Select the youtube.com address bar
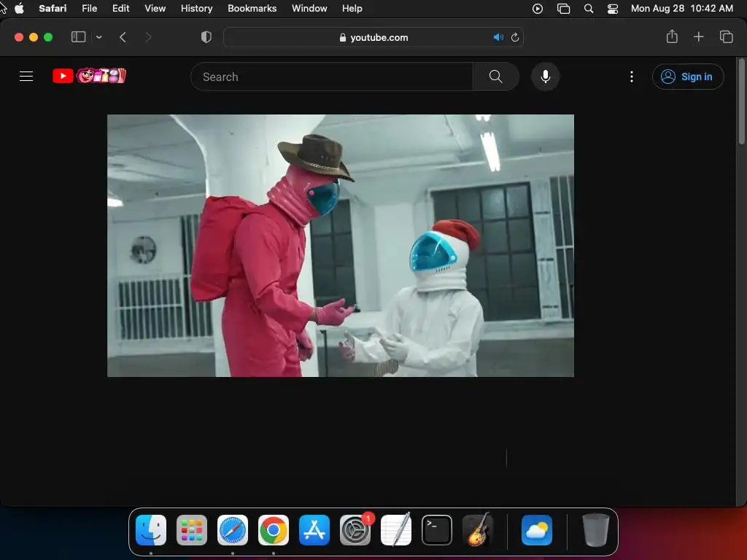747x560 pixels. pos(373,37)
